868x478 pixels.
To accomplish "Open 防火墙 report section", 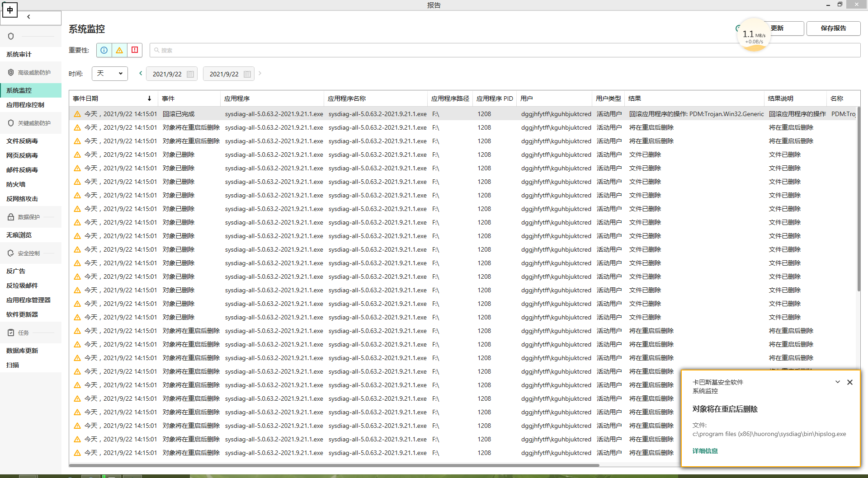I will click(x=16, y=184).
